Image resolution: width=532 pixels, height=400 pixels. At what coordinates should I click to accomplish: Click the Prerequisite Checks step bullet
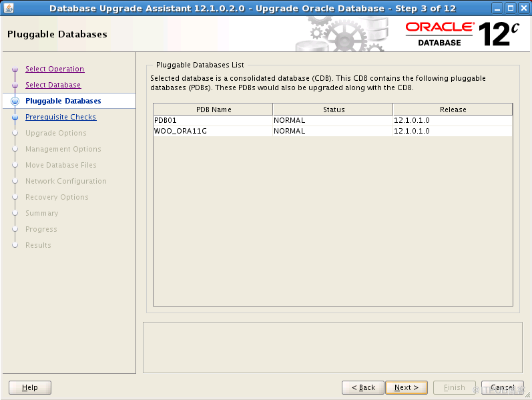tap(15, 117)
